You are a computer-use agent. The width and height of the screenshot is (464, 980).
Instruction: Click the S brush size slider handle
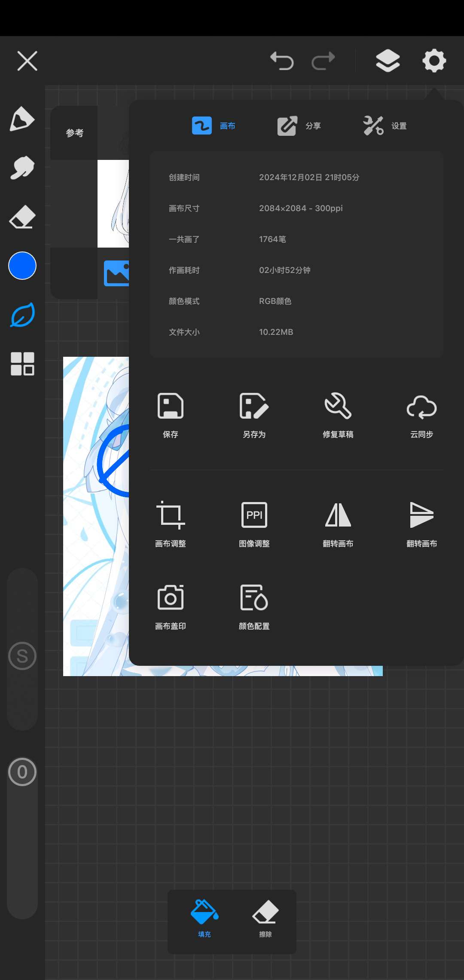pyautogui.click(x=22, y=656)
